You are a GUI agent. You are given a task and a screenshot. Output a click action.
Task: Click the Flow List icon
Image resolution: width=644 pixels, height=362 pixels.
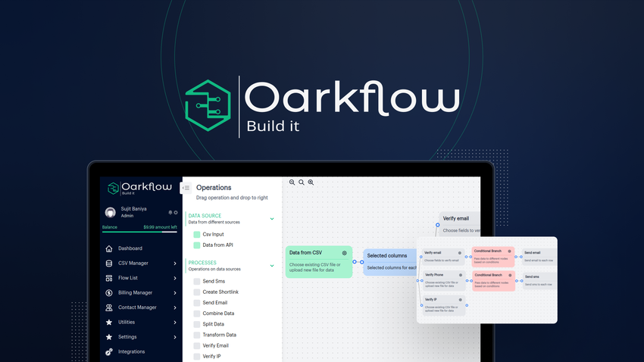tap(109, 278)
